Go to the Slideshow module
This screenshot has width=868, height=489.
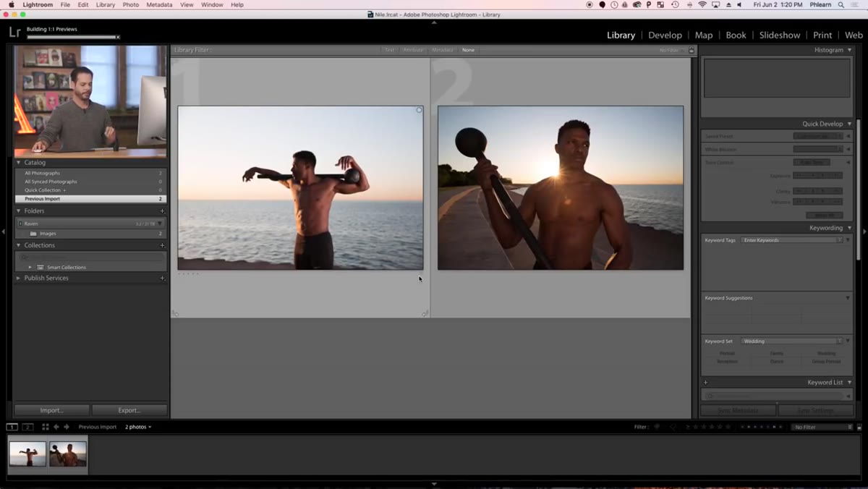[x=780, y=35]
